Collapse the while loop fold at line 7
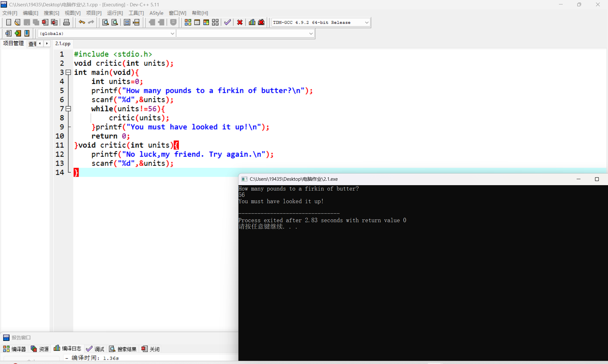The width and height of the screenshot is (608, 364). 68,109
